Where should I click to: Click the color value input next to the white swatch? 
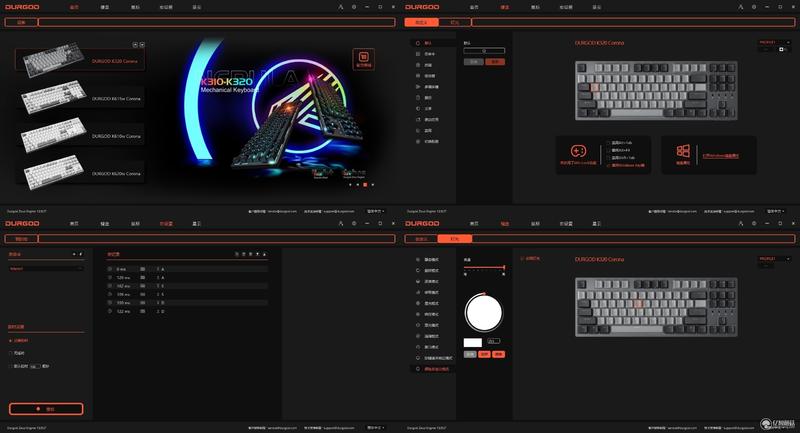[x=493, y=341]
